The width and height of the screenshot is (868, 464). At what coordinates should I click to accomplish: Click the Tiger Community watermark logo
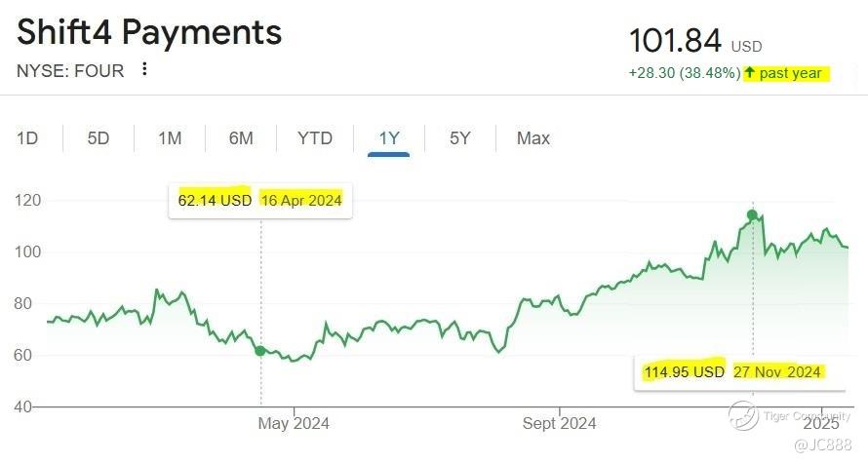pyautogui.click(x=743, y=416)
